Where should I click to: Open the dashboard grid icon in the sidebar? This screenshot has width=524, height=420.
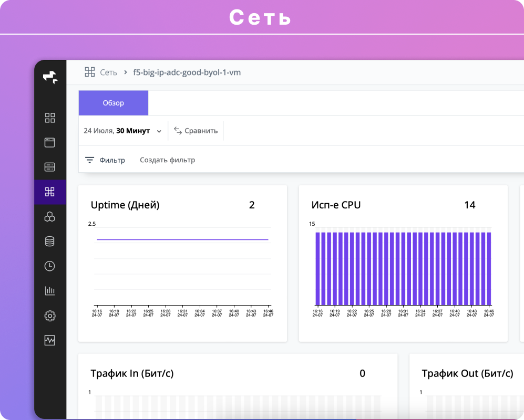[x=50, y=118]
